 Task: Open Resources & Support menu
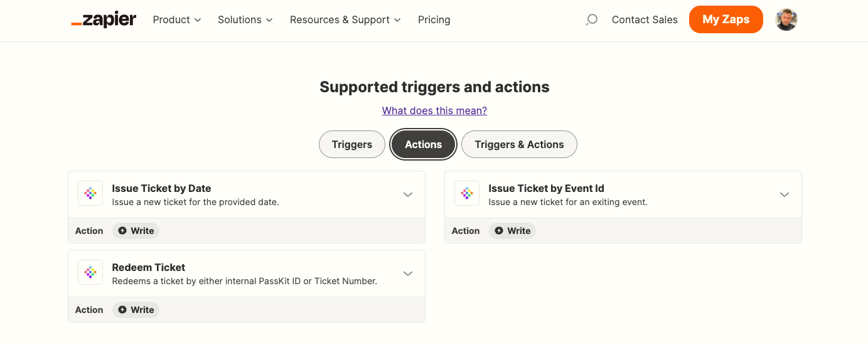coord(345,20)
